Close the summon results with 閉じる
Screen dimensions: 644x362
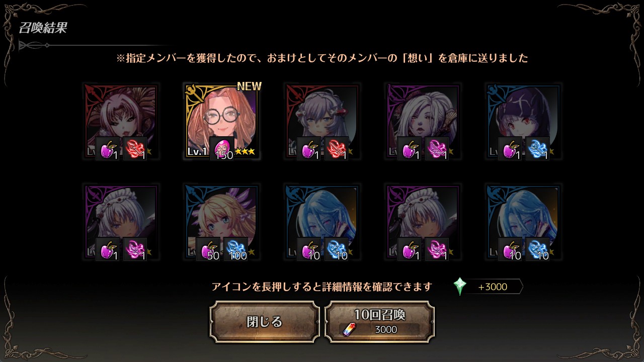(265, 322)
